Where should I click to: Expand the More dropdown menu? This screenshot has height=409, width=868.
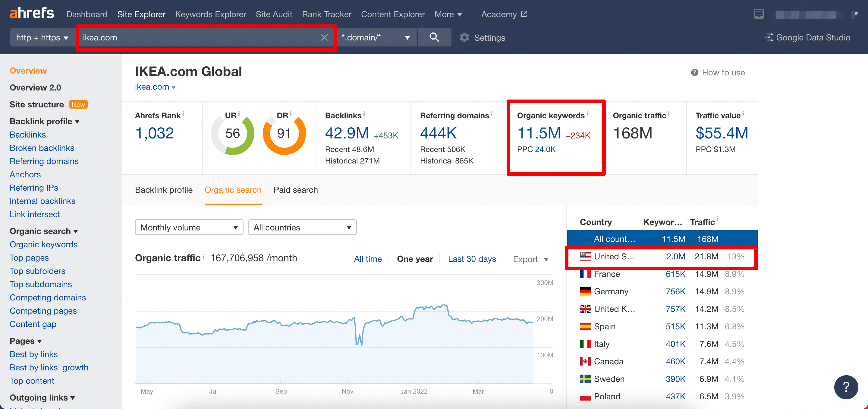click(447, 13)
